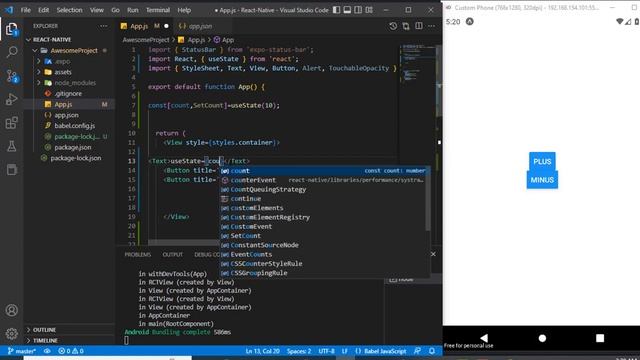Viewport: 640px width, 360px height.
Task: Click the master branch status item
Action: tap(21, 351)
